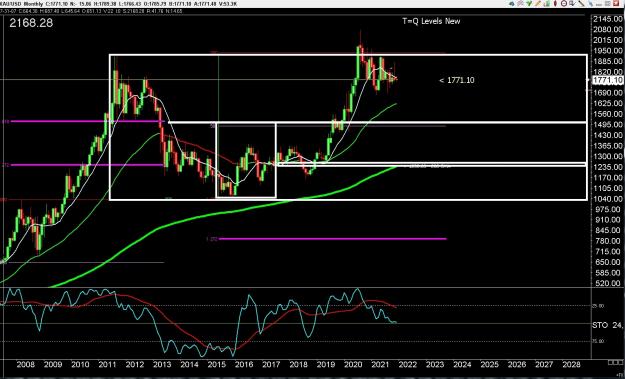Click the 2025 label on time axis
The width and height of the screenshot is (625, 379).
[489, 365]
